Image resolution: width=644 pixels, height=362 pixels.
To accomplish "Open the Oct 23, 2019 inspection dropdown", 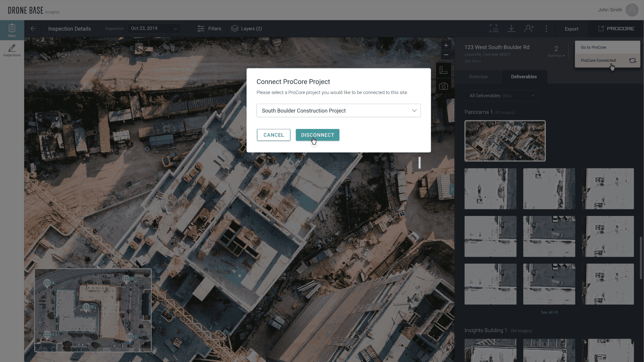I will (154, 28).
